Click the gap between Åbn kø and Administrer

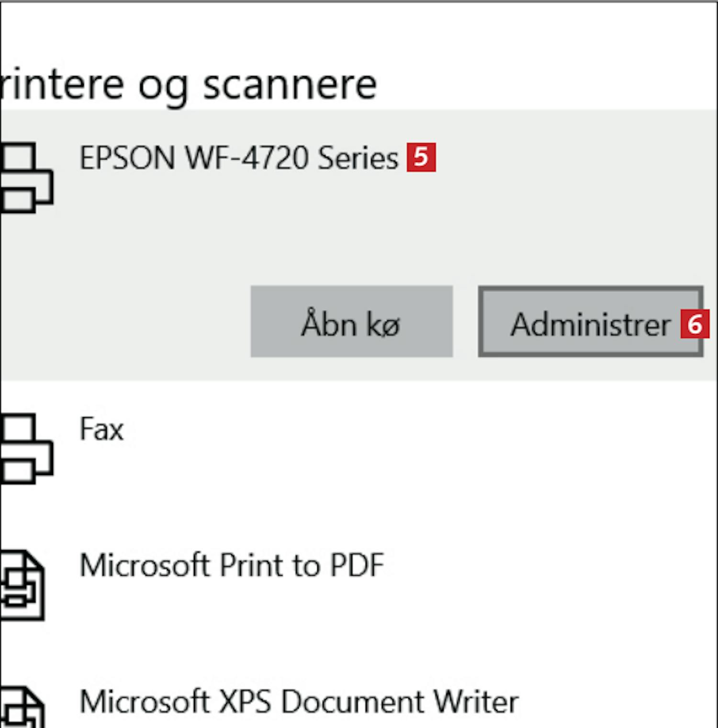(465, 321)
